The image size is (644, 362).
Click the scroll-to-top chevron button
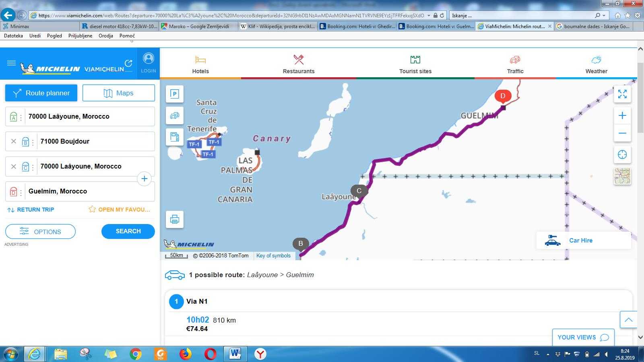[628, 320]
